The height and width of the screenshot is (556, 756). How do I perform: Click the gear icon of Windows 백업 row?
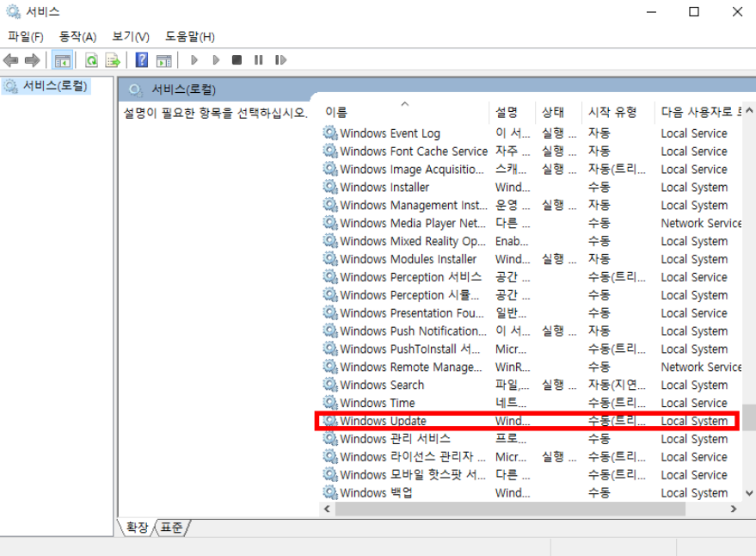pos(330,492)
